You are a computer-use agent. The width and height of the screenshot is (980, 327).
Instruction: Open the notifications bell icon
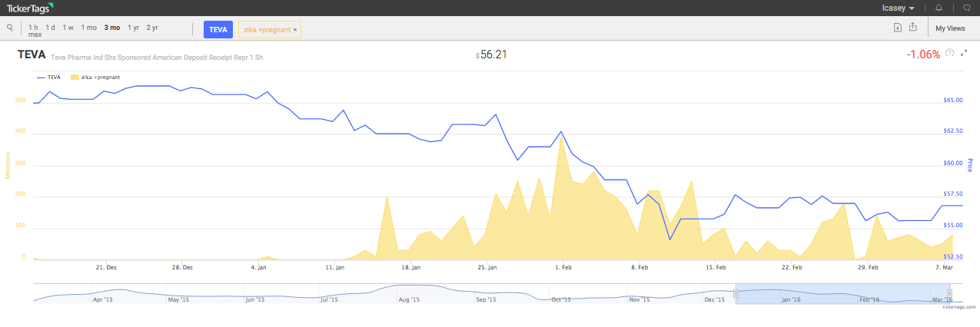click(x=938, y=8)
